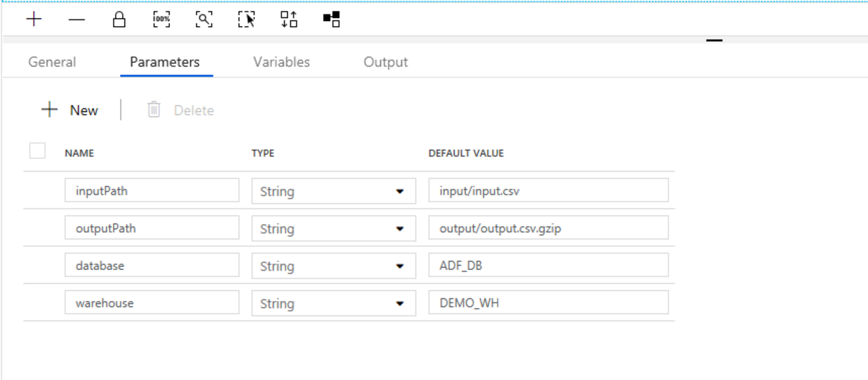Reset zoom to 100% icon
Image resolution: width=868 pixels, height=380 pixels.
162,20
